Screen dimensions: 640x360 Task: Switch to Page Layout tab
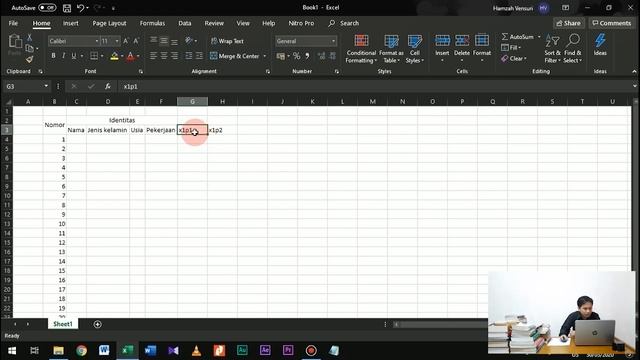point(109,23)
